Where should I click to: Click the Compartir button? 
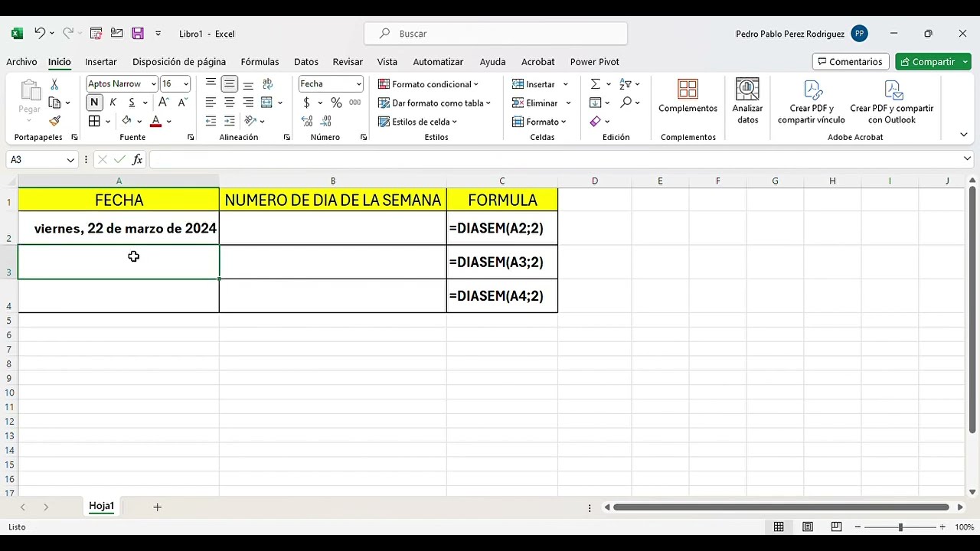click(933, 62)
